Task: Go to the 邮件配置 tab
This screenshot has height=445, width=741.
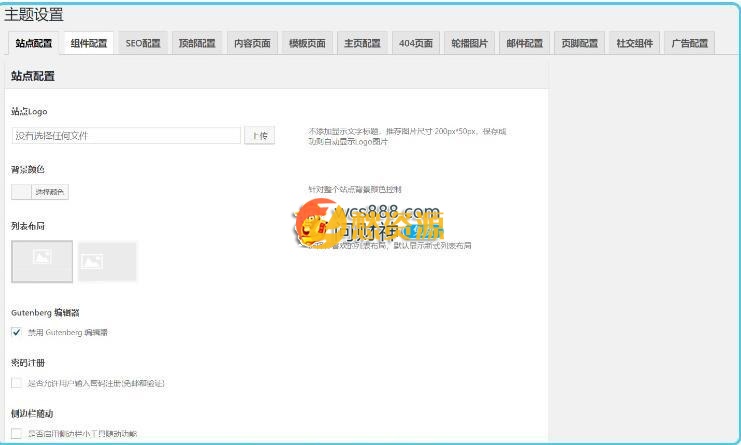Action: tap(525, 43)
